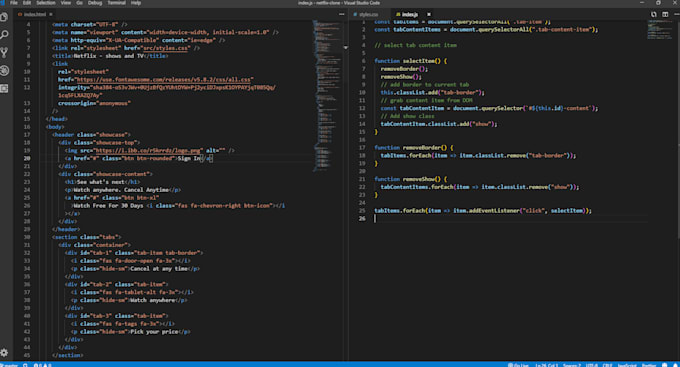
Task: Open the Debug menu
Action: 95,3
